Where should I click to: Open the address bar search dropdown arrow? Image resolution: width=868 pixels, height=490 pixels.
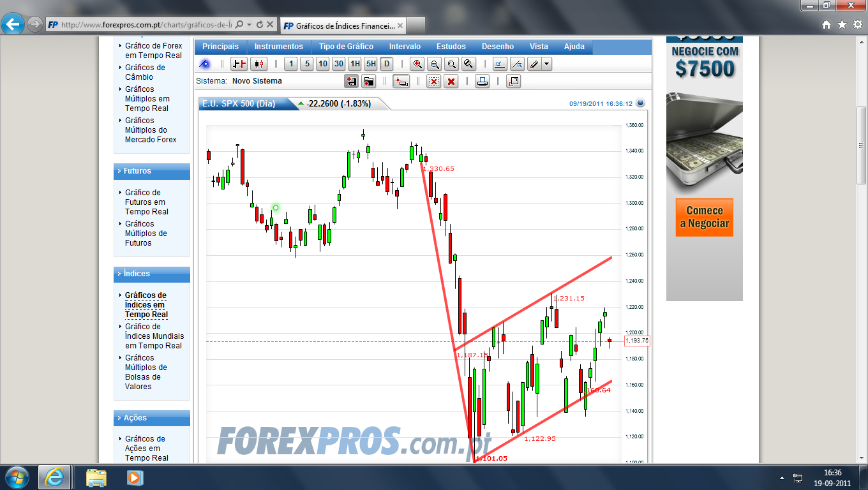coord(249,25)
